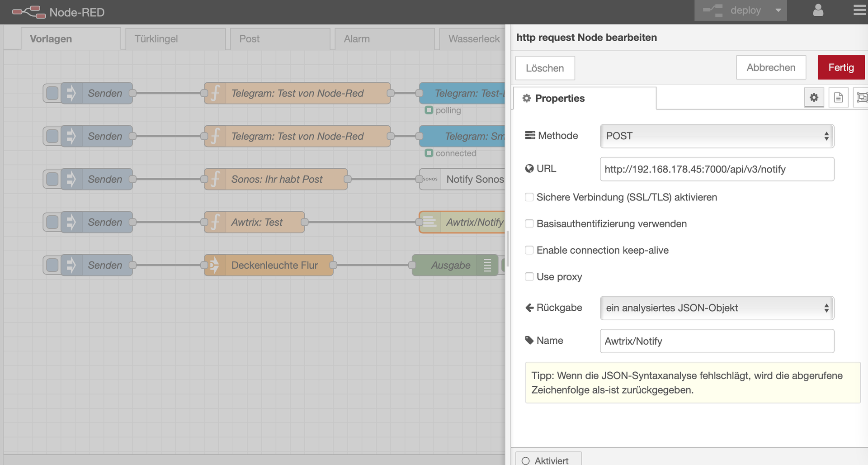The height and width of the screenshot is (465, 868).
Task: Click the user account icon
Action: coord(818,10)
